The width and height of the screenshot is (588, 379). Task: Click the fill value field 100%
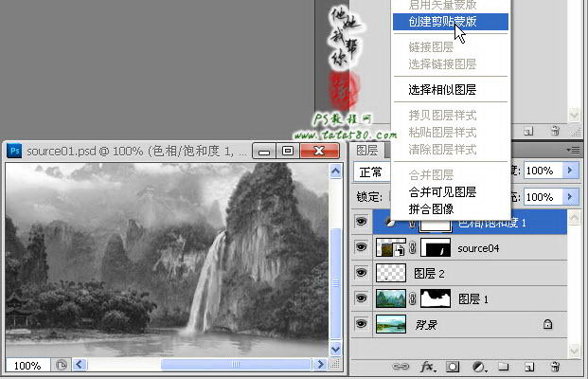(543, 197)
